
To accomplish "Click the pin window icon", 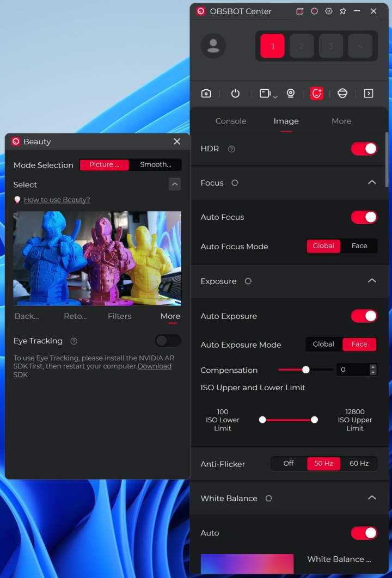I will point(343,11).
